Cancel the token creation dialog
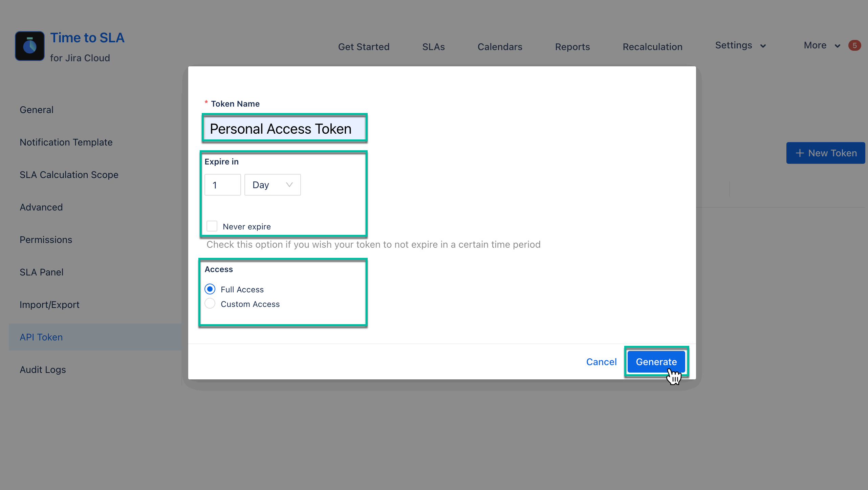The height and width of the screenshot is (490, 868). coord(601,361)
